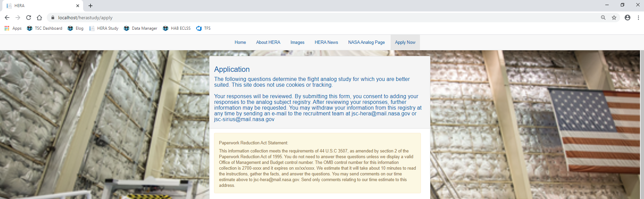
Task: Open the TFS bookmark
Action: tap(203, 28)
